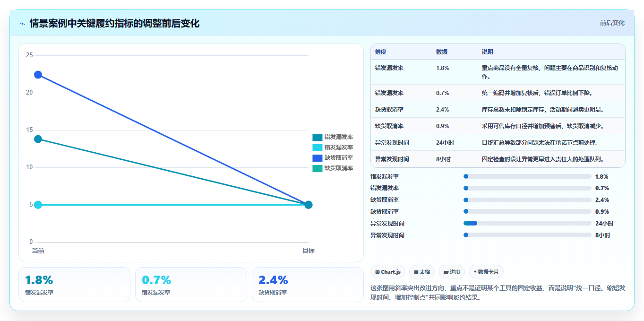Image resolution: width=644 pixels, height=321 pixels.
Task: Click the 数据 column header
Action: [442, 52]
